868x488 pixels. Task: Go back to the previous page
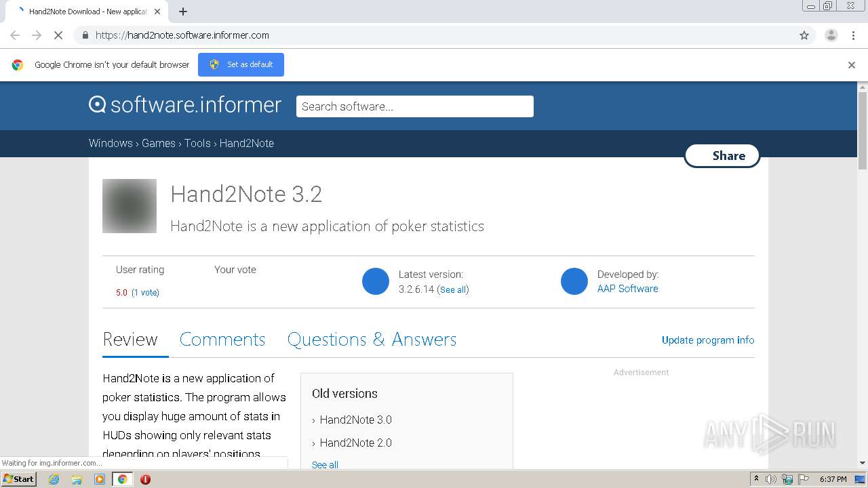point(15,35)
